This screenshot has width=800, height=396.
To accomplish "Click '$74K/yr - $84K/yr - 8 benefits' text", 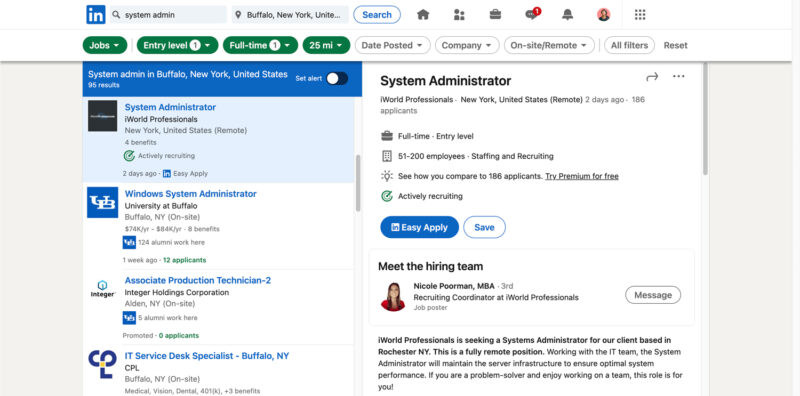I will [x=172, y=229].
